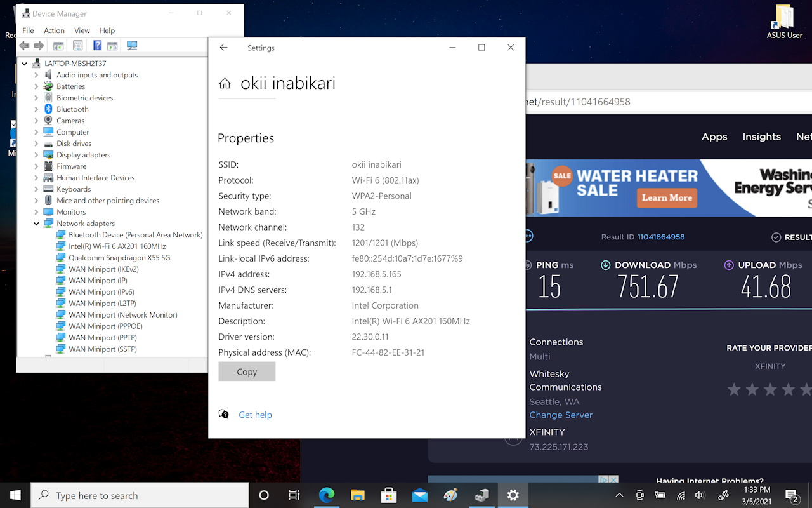Open Task View from taskbar

(294, 495)
